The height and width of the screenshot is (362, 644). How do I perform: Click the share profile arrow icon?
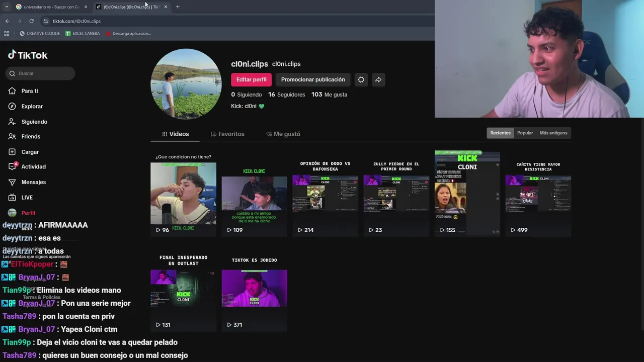(378, 79)
